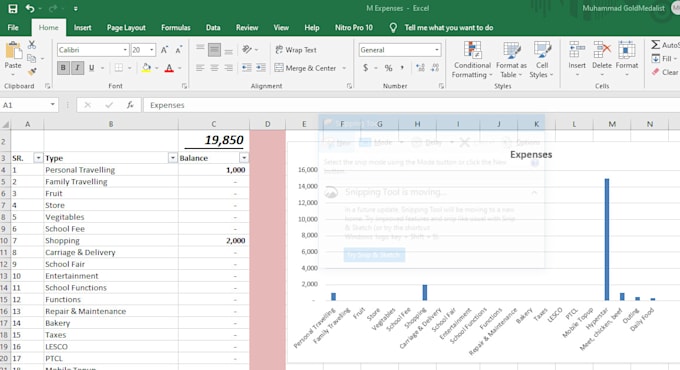Switch to the Review tab

coord(247,28)
